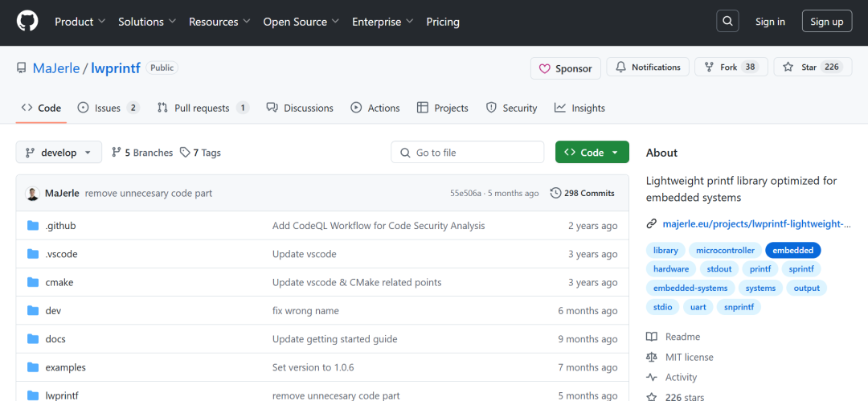This screenshot has height=401, width=868.
Task: Open the green Code dropdown
Action: pos(592,153)
